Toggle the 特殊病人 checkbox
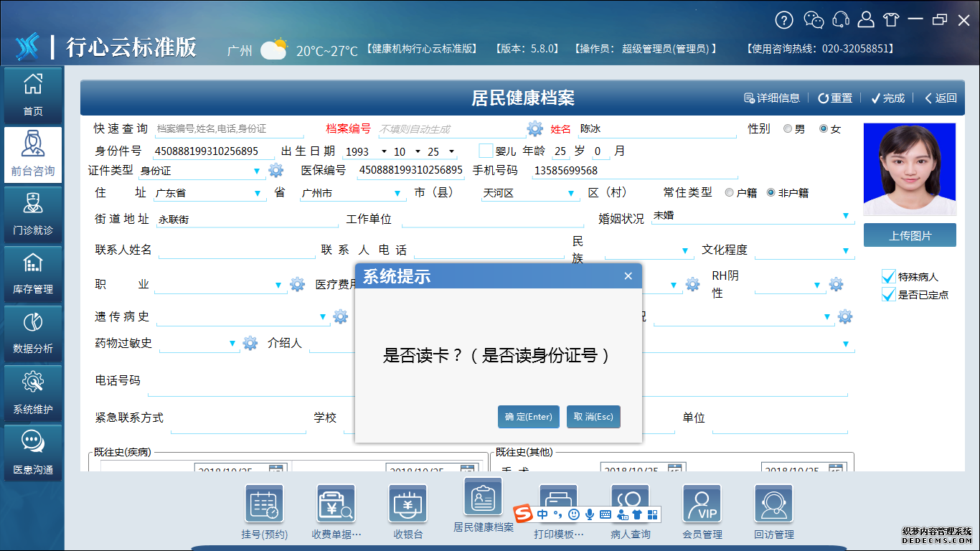The height and width of the screenshot is (551, 980). pos(889,276)
